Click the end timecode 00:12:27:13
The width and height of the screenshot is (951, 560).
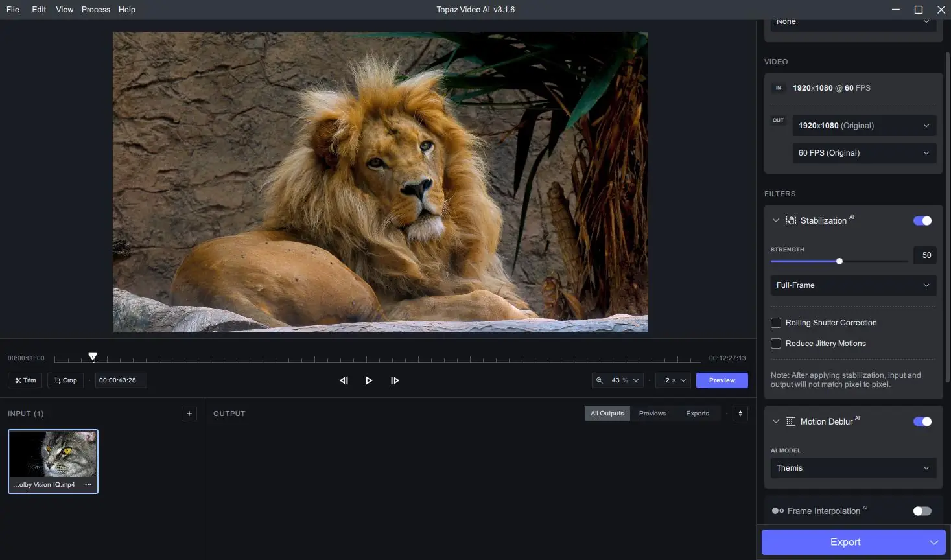pos(727,358)
